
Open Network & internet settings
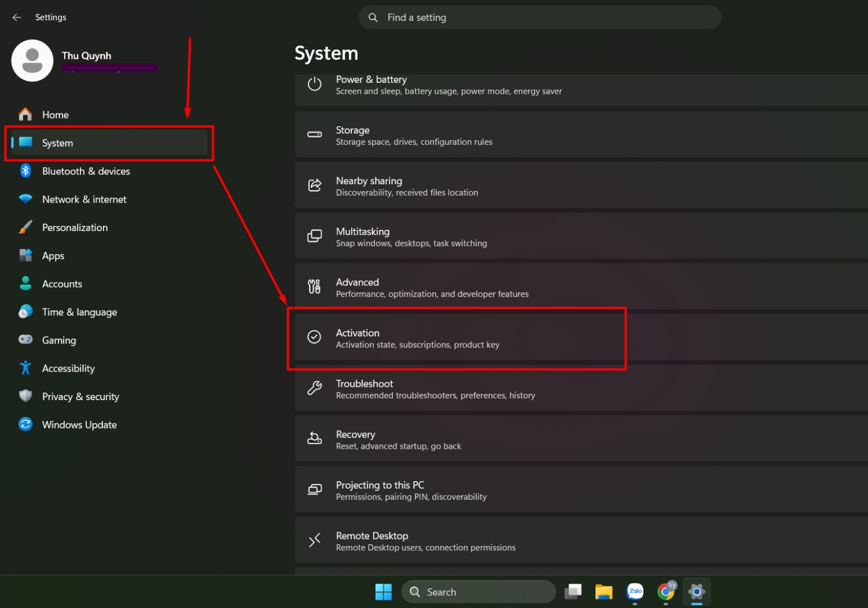point(109,199)
